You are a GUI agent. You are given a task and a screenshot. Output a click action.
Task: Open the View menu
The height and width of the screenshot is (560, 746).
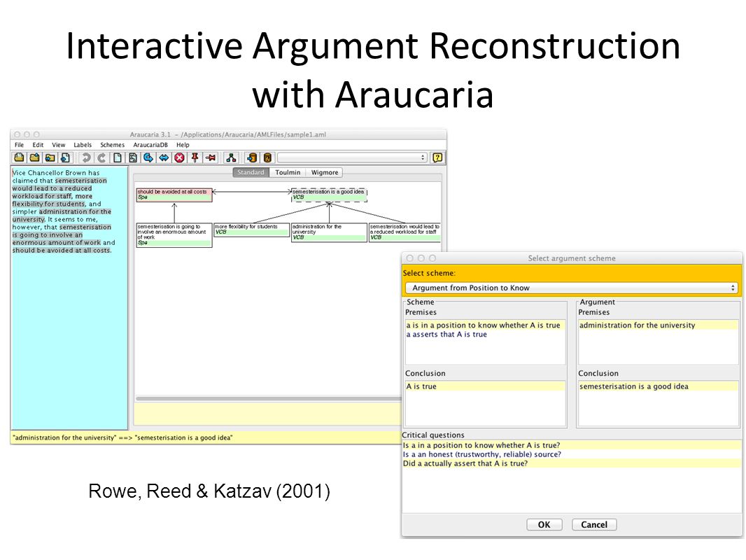pyautogui.click(x=59, y=145)
